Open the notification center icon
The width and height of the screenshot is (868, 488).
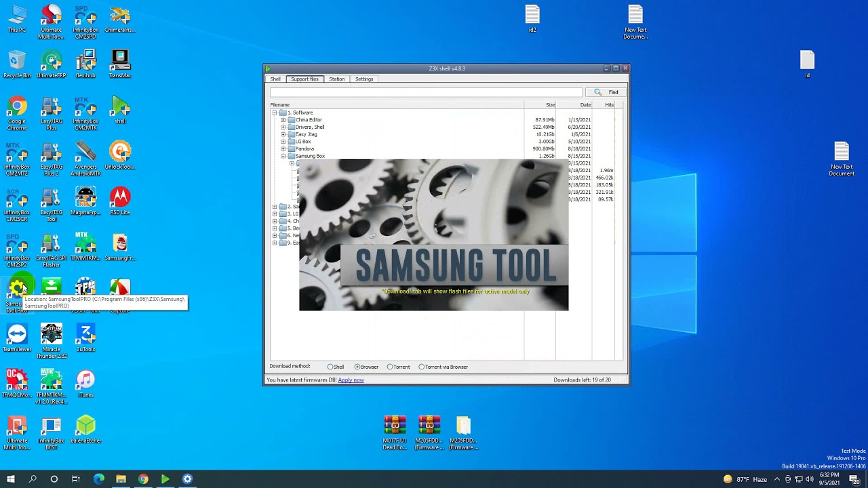[854, 479]
